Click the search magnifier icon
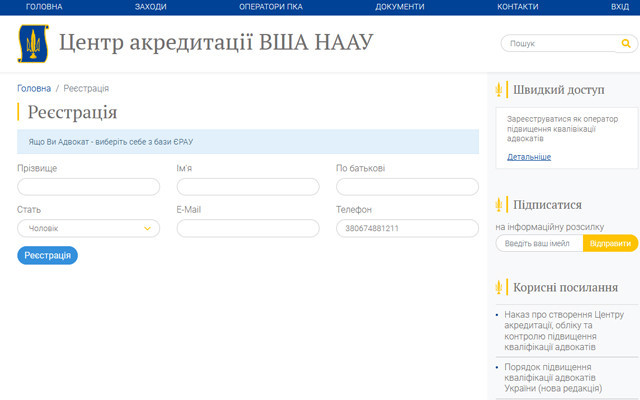 (626, 43)
